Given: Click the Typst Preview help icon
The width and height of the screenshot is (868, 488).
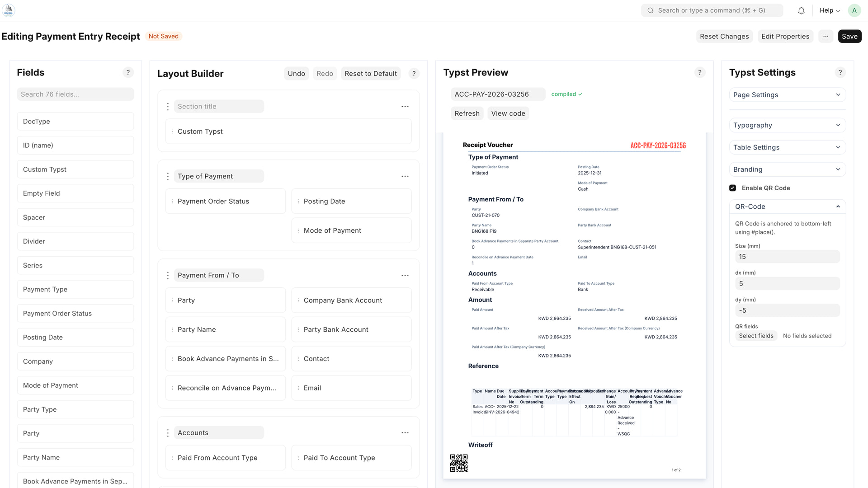Looking at the screenshot, I should pos(699,72).
